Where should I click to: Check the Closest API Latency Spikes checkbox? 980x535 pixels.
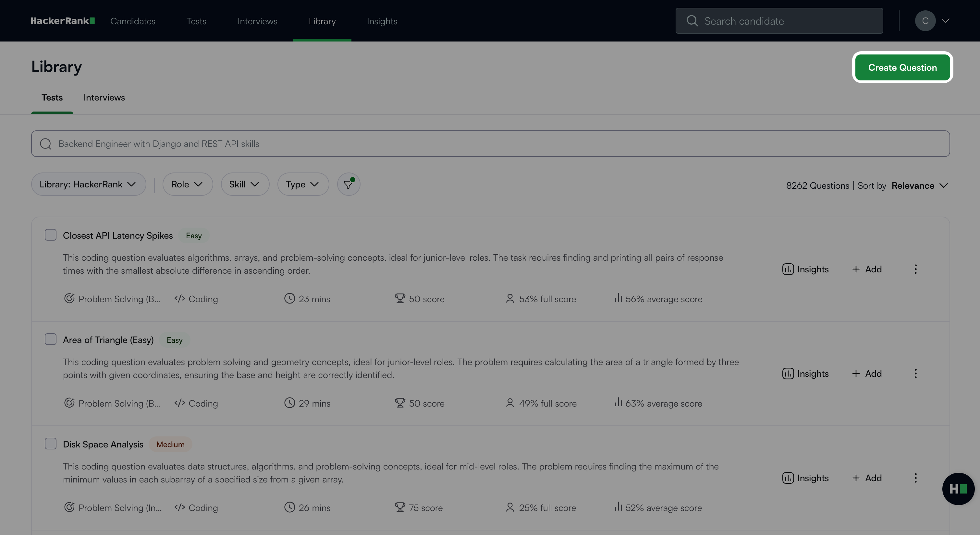click(x=51, y=235)
